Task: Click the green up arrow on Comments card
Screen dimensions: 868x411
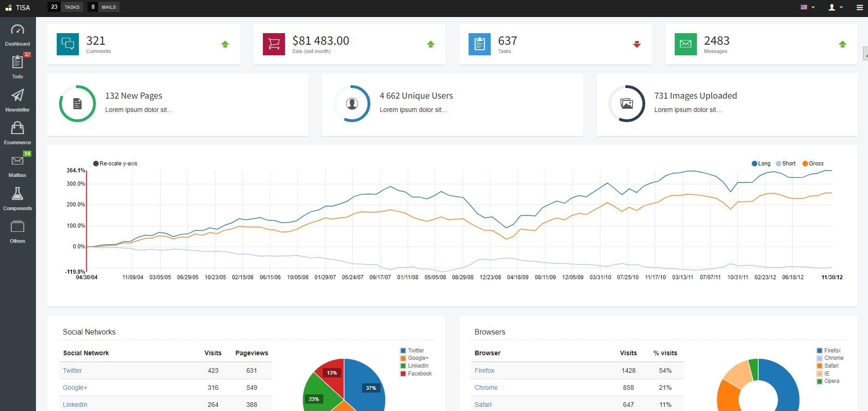Action: click(x=225, y=44)
